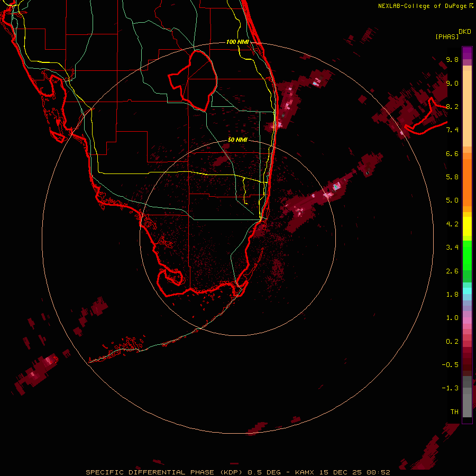Click the DKD product label

[465, 32]
